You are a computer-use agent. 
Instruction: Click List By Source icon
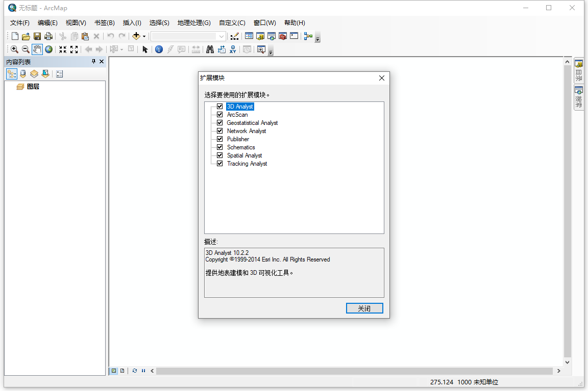coord(23,74)
